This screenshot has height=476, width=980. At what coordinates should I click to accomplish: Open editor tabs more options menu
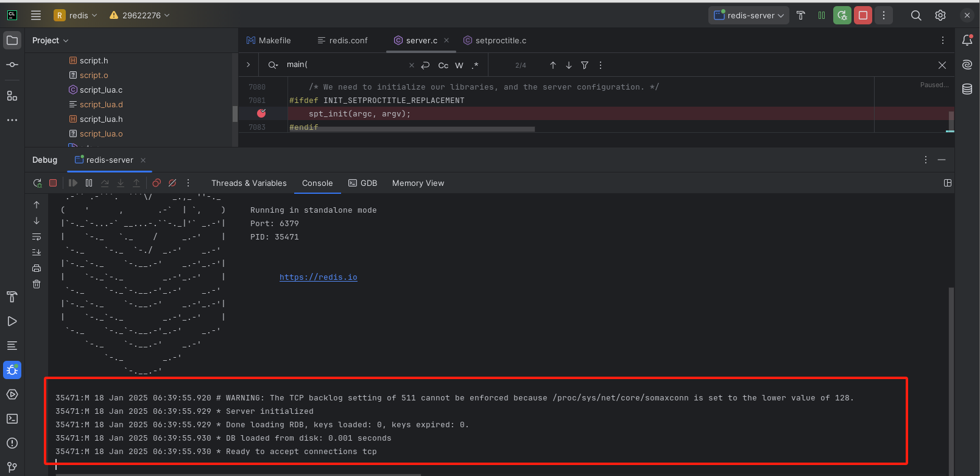pyautogui.click(x=943, y=40)
